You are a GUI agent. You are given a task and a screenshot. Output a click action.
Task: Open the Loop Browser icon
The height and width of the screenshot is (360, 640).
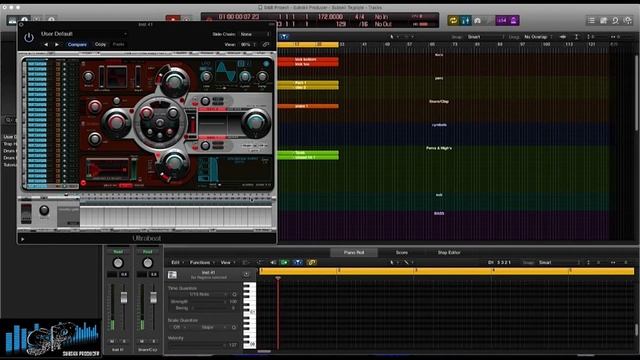coord(615,20)
